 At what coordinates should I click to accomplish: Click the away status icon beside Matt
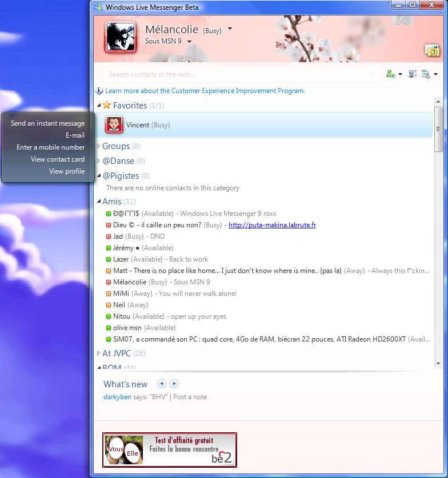(108, 271)
